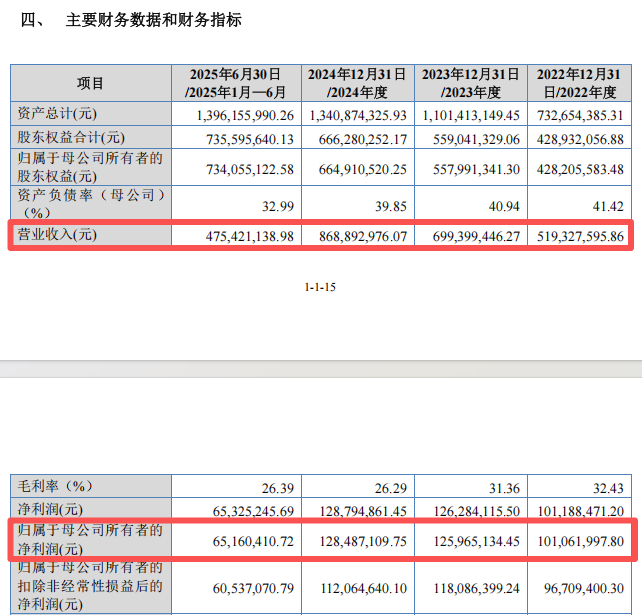Click the gray page separator bar

321,369
